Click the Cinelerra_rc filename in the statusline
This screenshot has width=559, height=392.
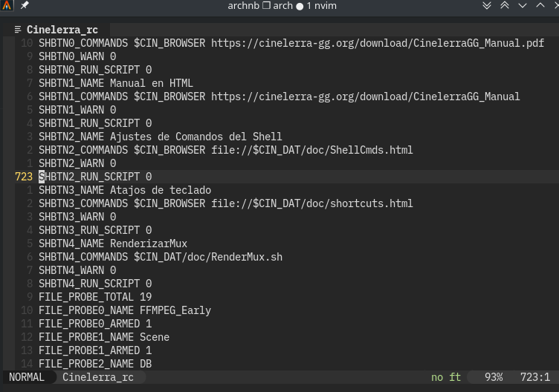click(x=97, y=377)
